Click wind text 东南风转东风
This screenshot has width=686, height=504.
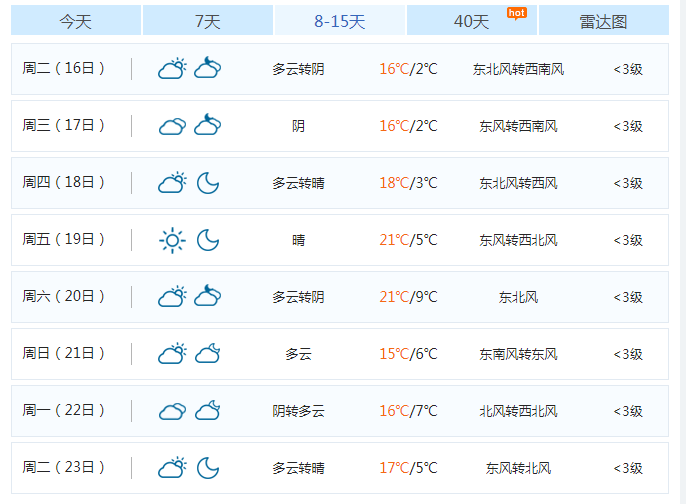(518, 354)
